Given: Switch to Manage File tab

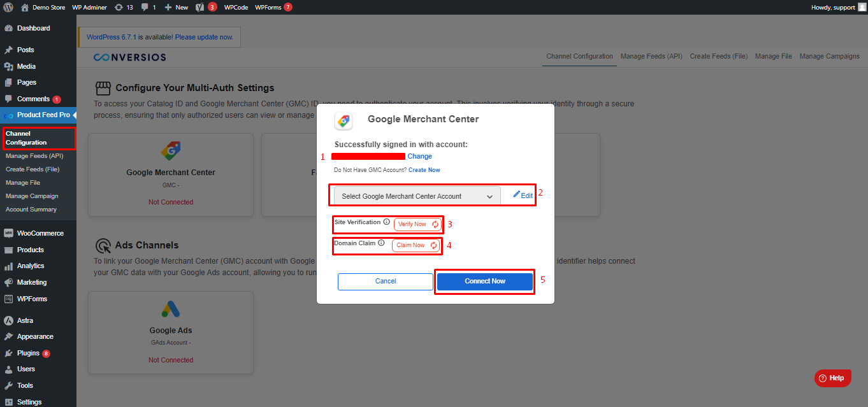Looking at the screenshot, I should coord(774,56).
